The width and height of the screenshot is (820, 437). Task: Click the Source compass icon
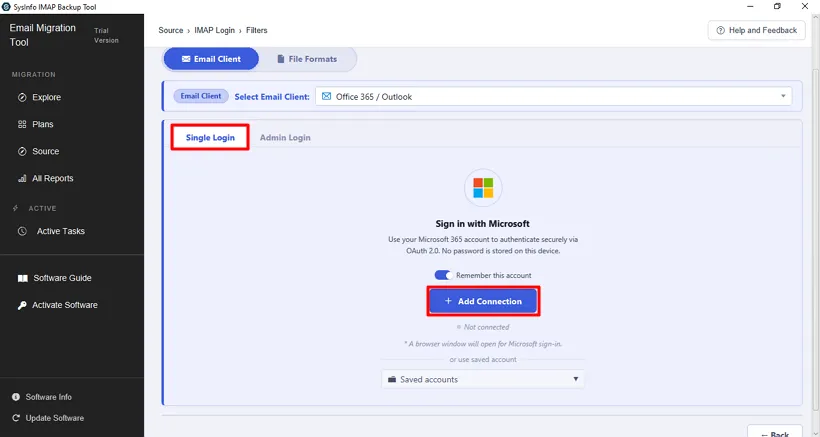22,151
